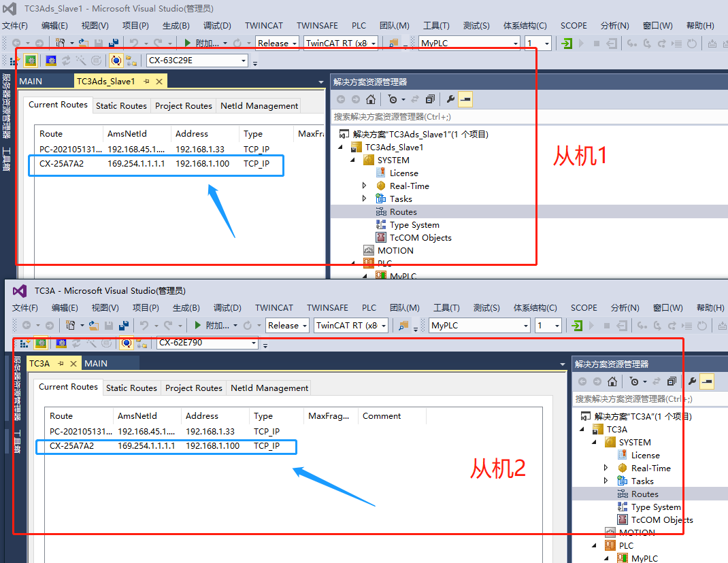Click the PLC Login icon in TC3Ads_Slave1 window
Image resolution: width=728 pixels, height=563 pixels.
(567, 43)
